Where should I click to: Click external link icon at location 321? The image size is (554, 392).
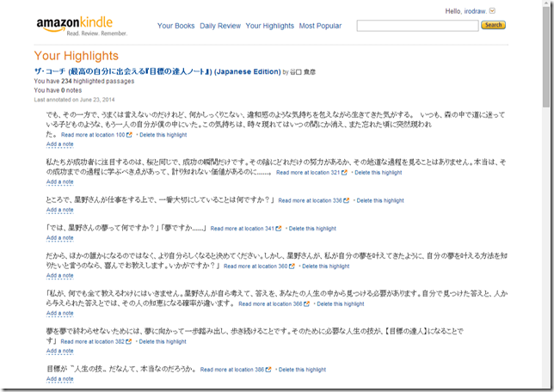pos(344,173)
